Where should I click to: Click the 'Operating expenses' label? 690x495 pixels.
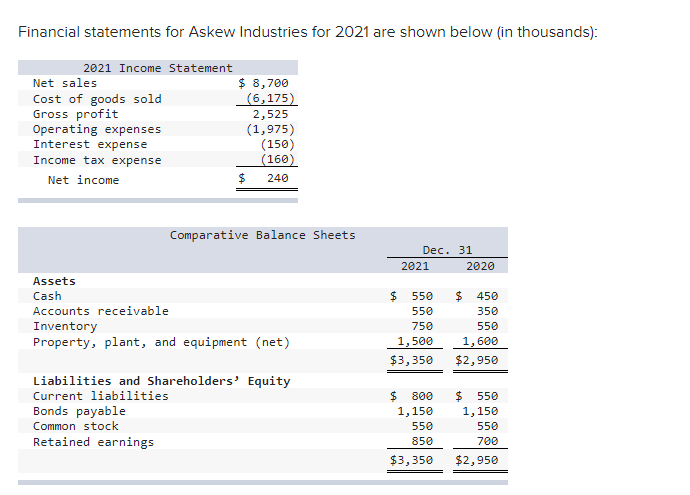pos(97,129)
